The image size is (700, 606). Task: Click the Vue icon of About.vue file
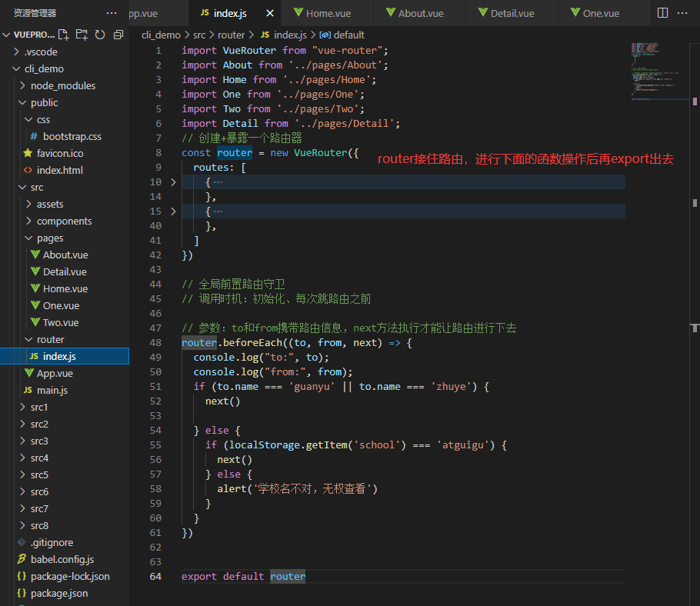(35, 255)
